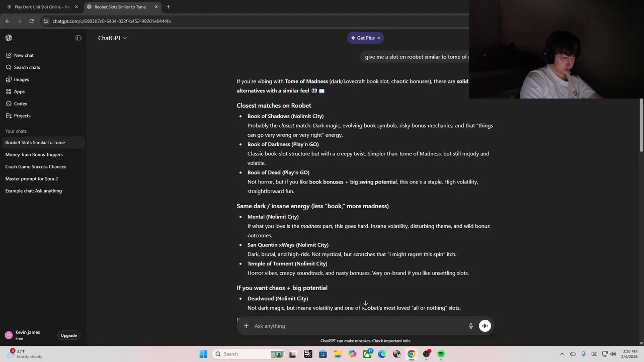Viewport: 644px width, 362px height.
Task: Open the ChatGPT logo home icon
Action: tap(9, 38)
